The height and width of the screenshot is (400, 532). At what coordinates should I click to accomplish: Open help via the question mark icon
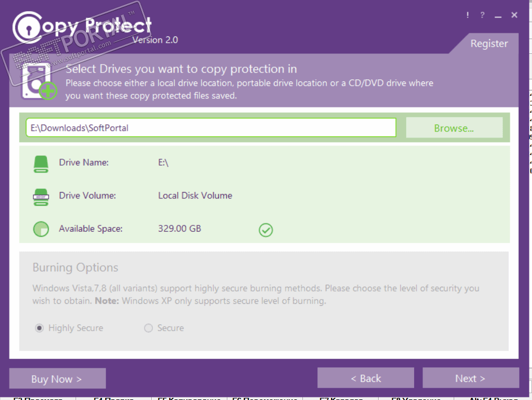click(x=482, y=15)
